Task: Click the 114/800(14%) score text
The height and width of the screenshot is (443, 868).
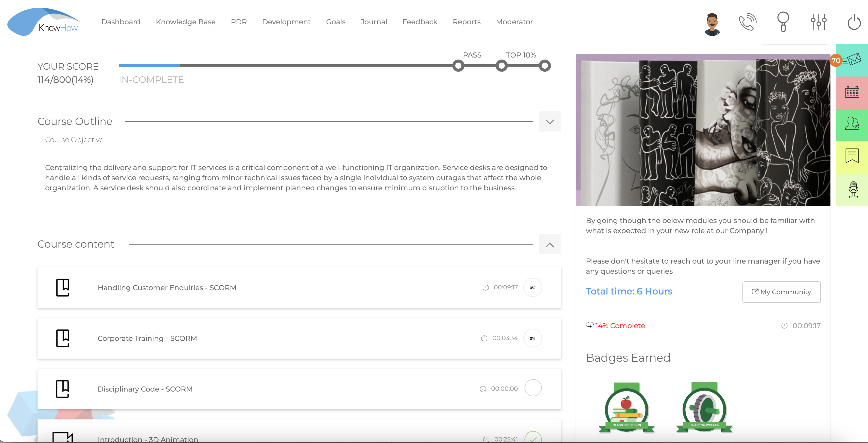Action: pyautogui.click(x=65, y=80)
